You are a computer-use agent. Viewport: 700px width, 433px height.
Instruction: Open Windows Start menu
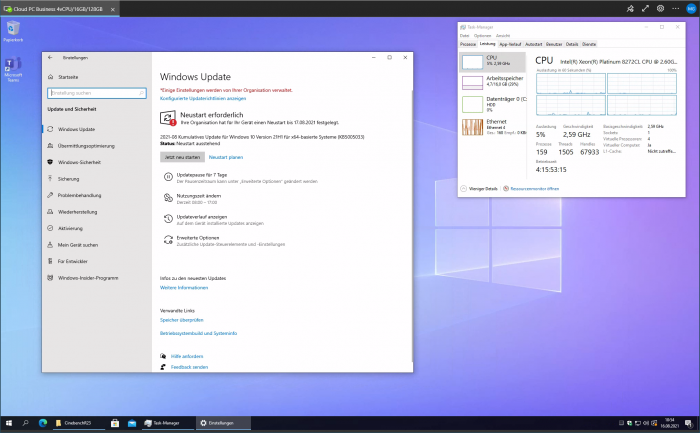[x=8, y=423]
